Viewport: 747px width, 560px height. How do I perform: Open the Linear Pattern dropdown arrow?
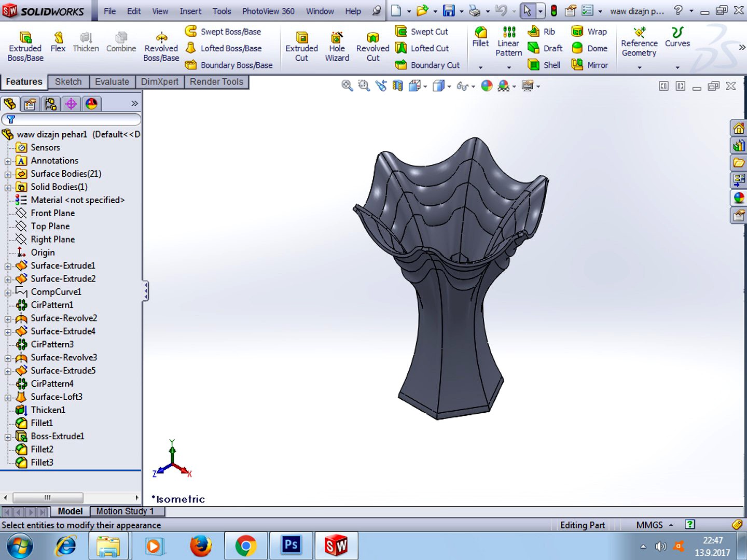(x=509, y=67)
